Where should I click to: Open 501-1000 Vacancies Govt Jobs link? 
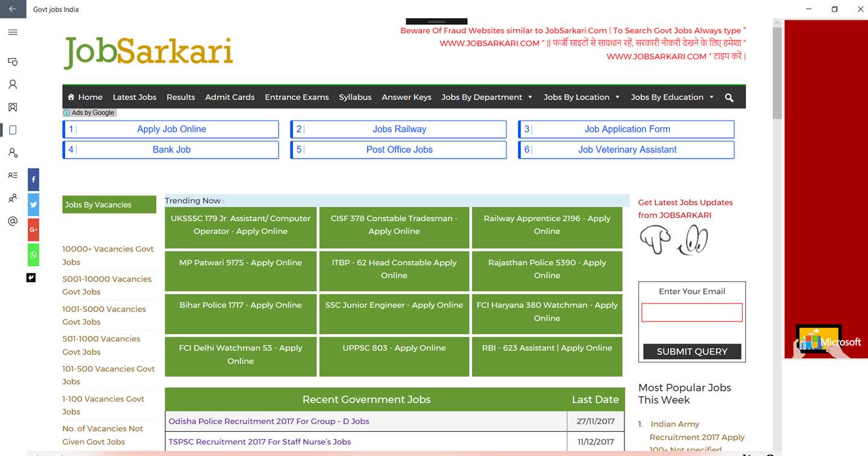101,345
